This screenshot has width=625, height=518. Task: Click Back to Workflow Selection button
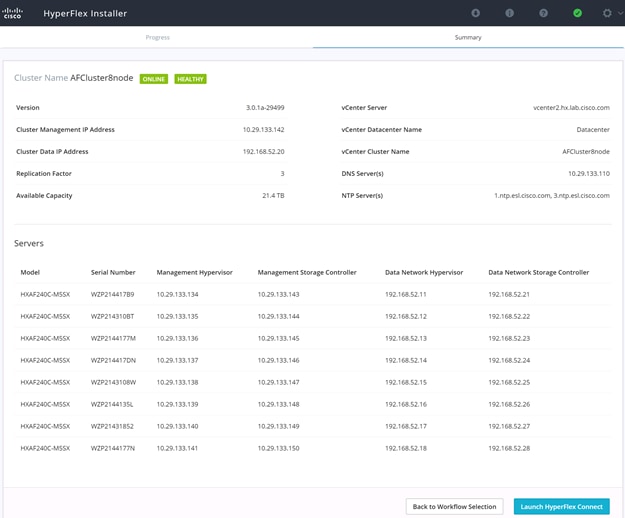[454, 506]
